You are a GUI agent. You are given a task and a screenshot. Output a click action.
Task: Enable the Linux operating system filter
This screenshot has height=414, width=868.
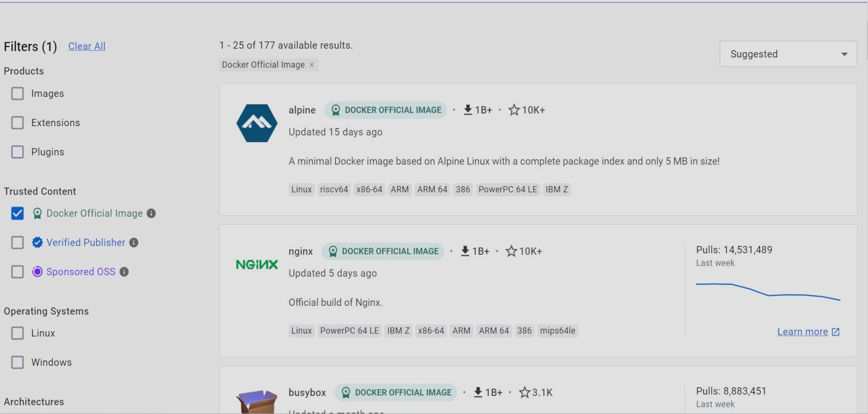point(17,333)
